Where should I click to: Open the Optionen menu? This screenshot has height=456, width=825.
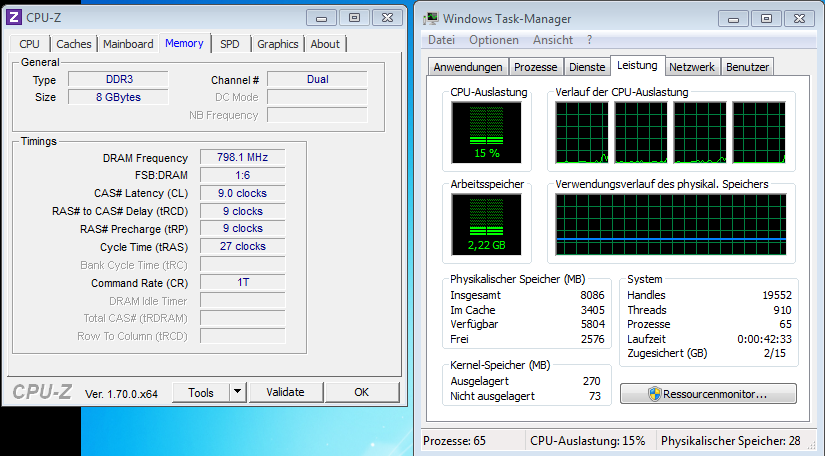click(494, 40)
